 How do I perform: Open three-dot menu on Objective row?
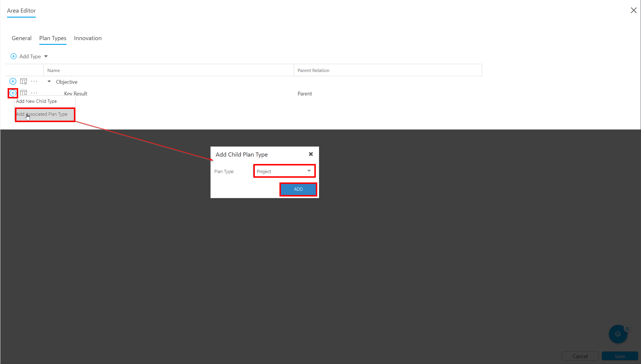point(34,81)
